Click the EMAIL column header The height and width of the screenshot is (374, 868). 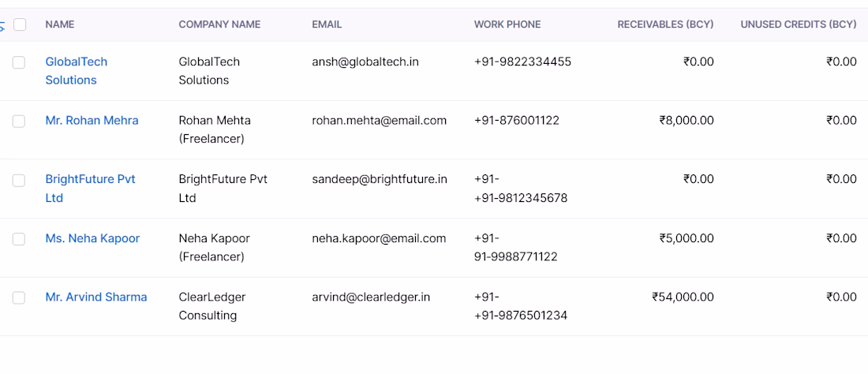(327, 24)
